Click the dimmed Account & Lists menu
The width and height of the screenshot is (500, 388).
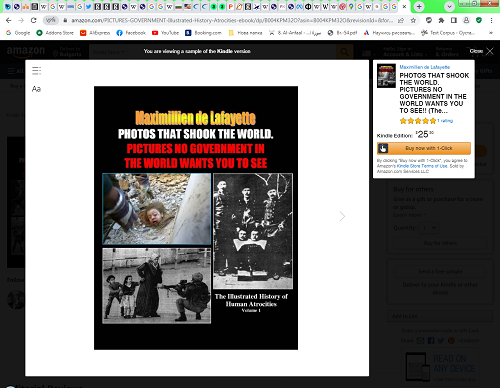coord(405,52)
